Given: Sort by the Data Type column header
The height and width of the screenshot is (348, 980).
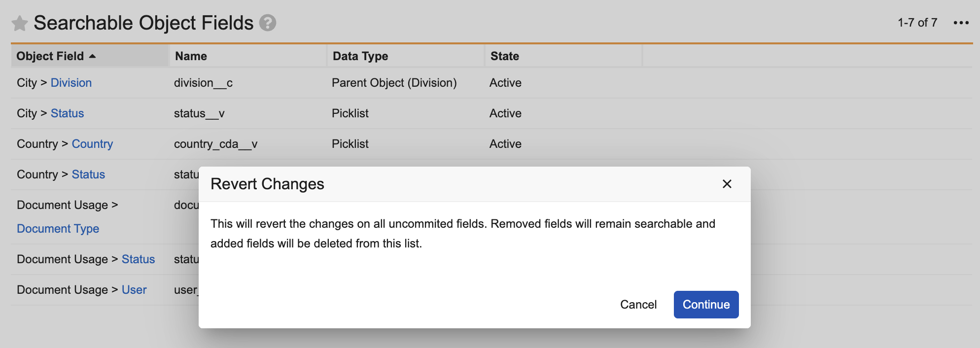Looking at the screenshot, I should tap(360, 56).
